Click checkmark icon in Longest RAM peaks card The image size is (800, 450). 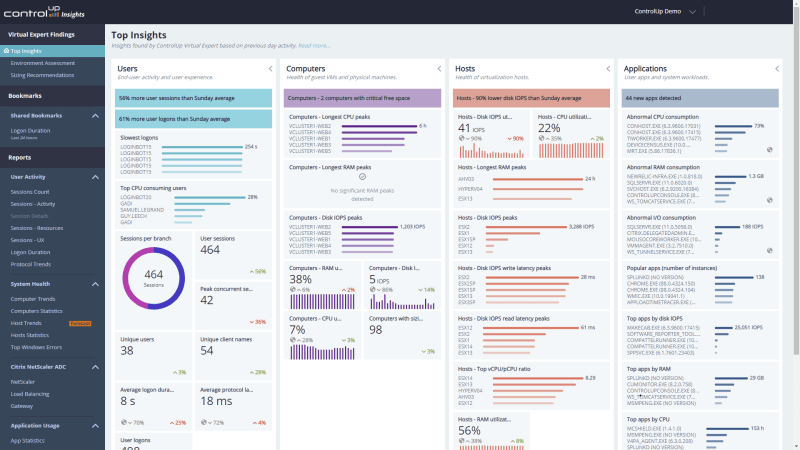point(362,177)
